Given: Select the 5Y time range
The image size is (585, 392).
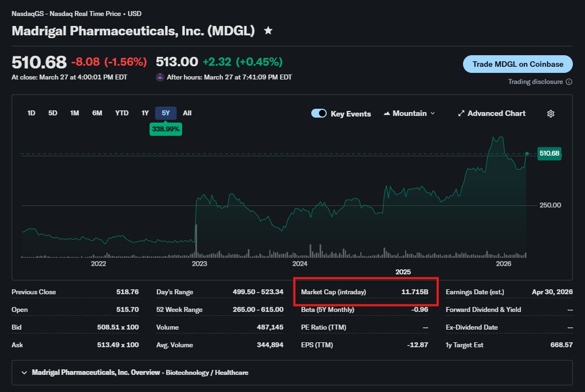Looking at the screenshot, I should tap(166, 113).
